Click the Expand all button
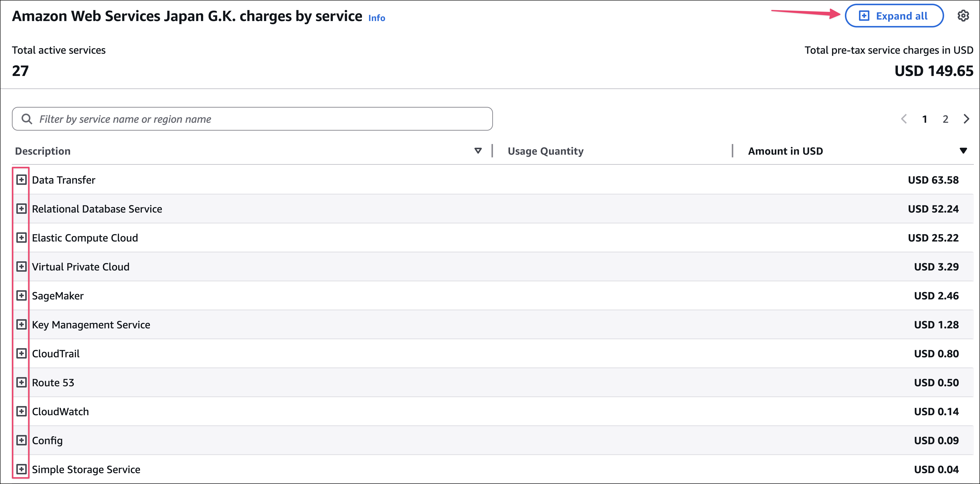980x484 pixels. (894, 16)
